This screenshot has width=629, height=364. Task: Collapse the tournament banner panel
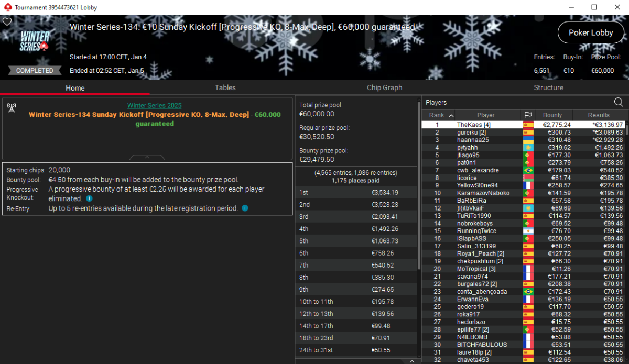[147, 157]
